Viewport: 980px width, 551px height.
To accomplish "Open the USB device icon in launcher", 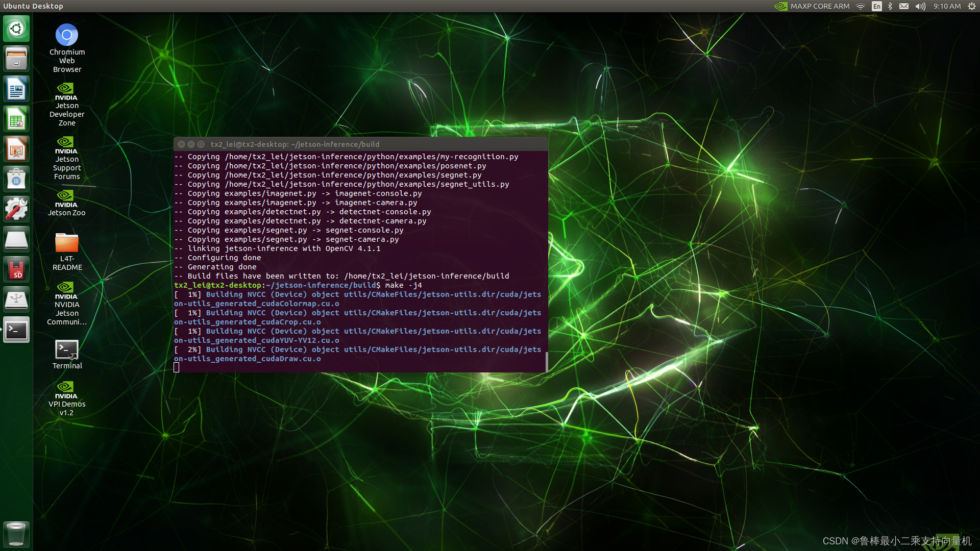I will tap(16, 299).
